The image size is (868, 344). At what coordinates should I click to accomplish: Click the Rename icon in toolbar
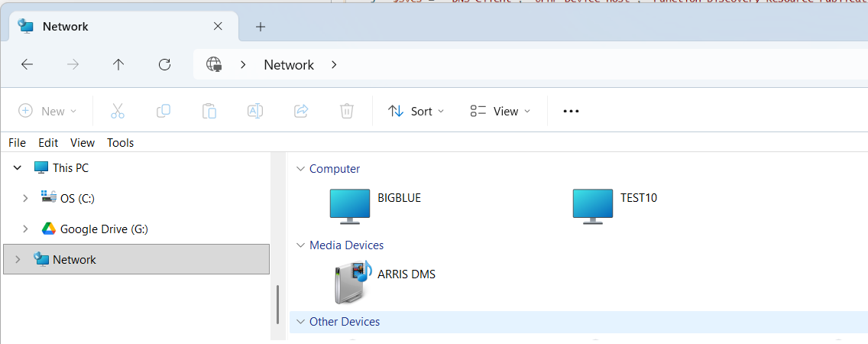coord(254,111)
